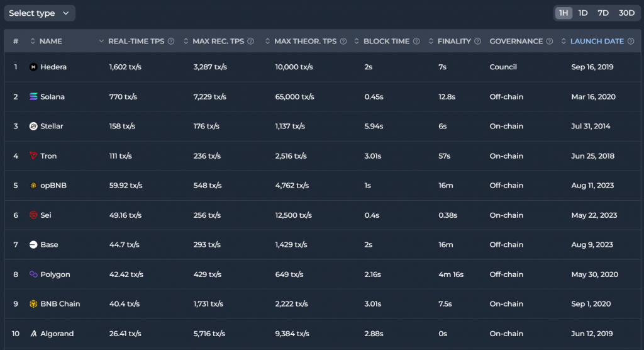The image size is (644, 350).
Task: Open the Polygon chain name link
Action: click(x=55, y=274)
